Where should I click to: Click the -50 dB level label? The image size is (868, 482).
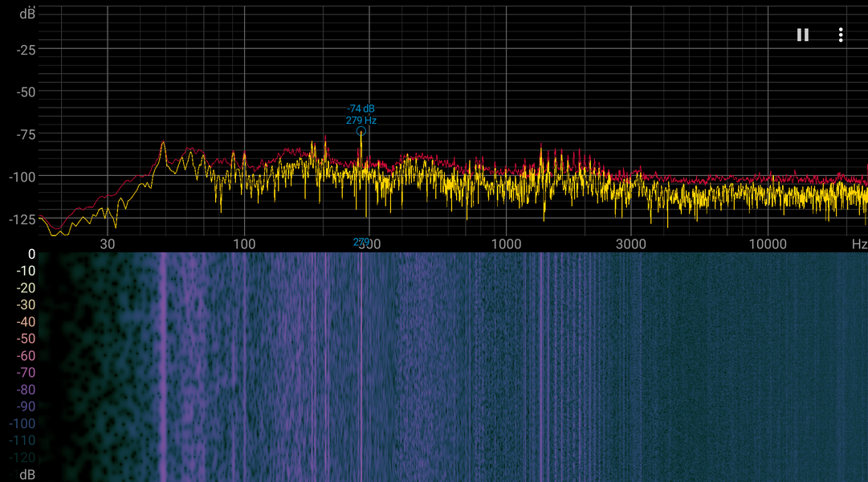(26, 92)
